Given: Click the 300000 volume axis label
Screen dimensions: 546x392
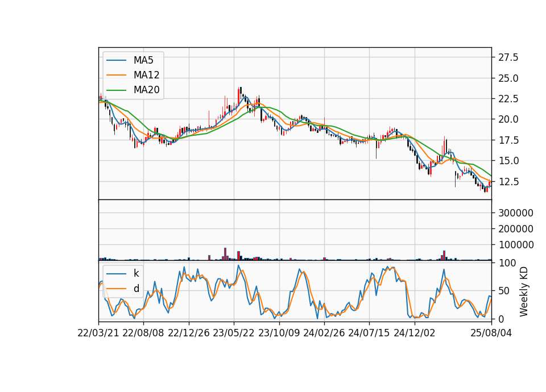Looking at the screenshot, I should tap(516, 213).
